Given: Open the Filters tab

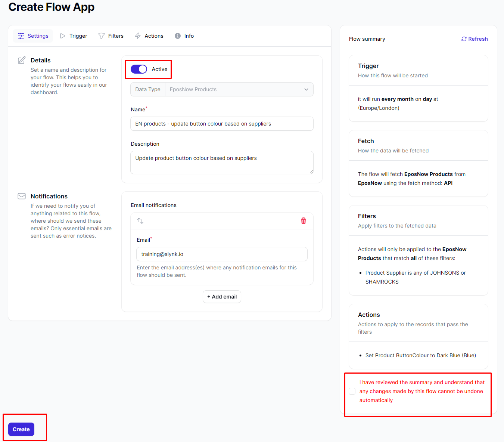Looking at the screenshot, I should coord(116,36).
